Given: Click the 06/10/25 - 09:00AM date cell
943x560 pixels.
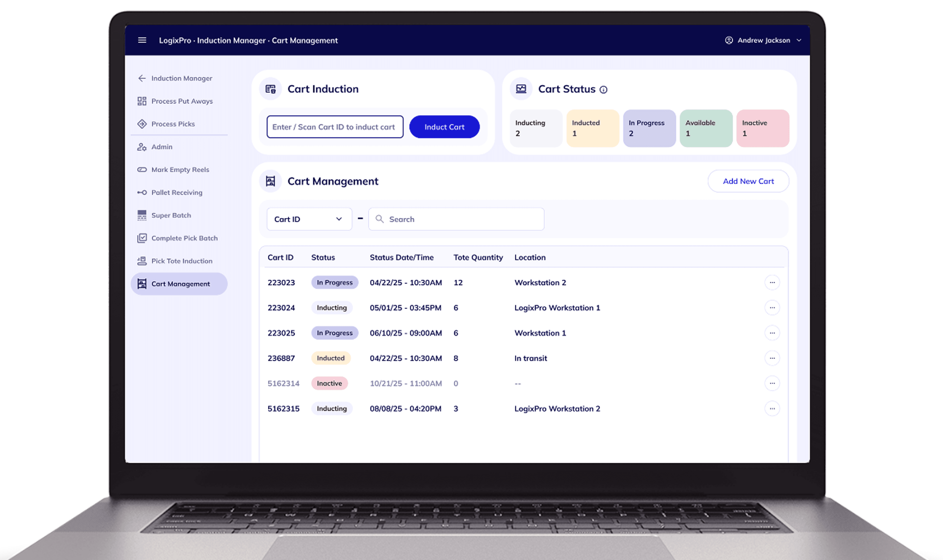Looking at the screenshot, I should coord(405,333).
